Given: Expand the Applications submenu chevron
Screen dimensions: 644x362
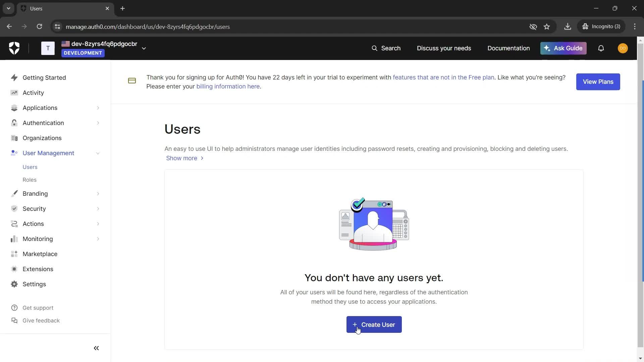Looking at the screenshot, I should [x=98, y=108].
